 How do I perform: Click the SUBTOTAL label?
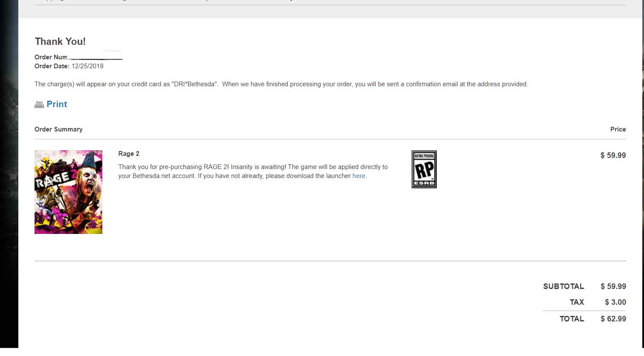tap(563, 286)
